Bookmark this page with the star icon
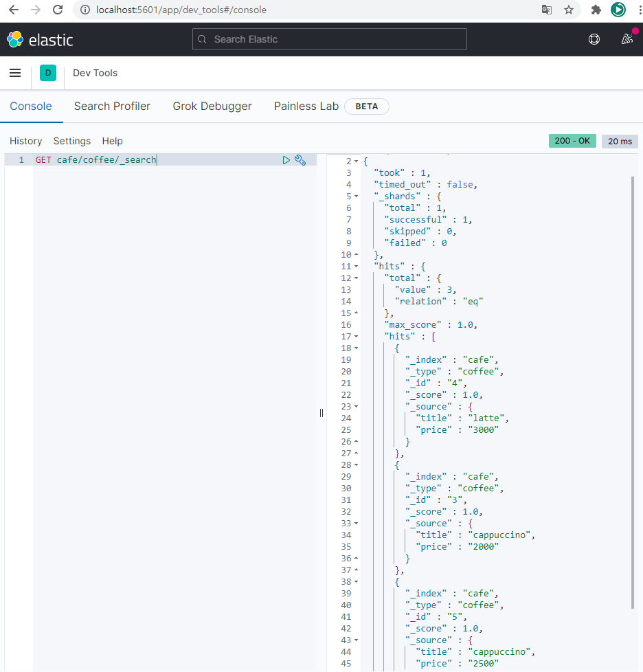This screenshot has width=643, height=672. (x=568, y=10)
